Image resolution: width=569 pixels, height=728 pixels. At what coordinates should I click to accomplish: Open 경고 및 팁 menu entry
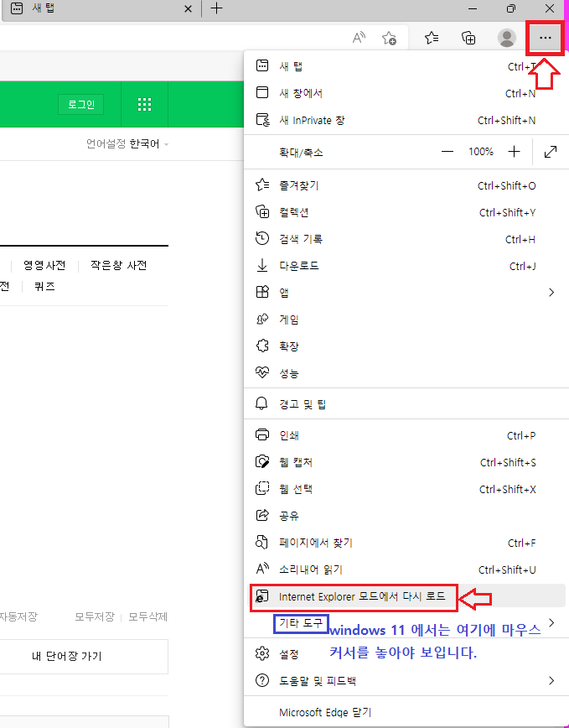(x=405, y=404)
